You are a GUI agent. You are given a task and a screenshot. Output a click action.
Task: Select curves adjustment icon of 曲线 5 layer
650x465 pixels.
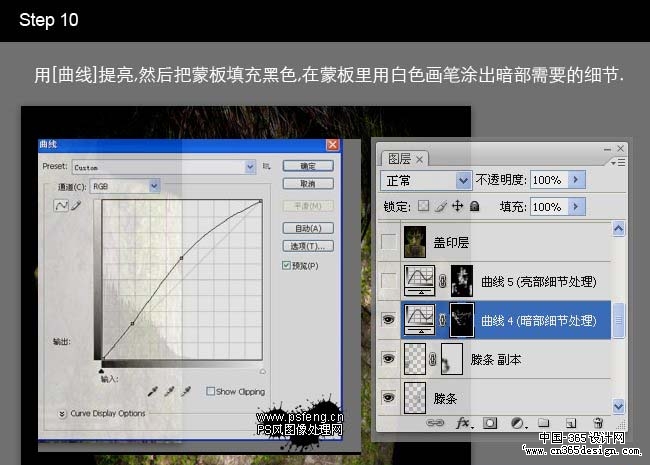click(420, 281)
